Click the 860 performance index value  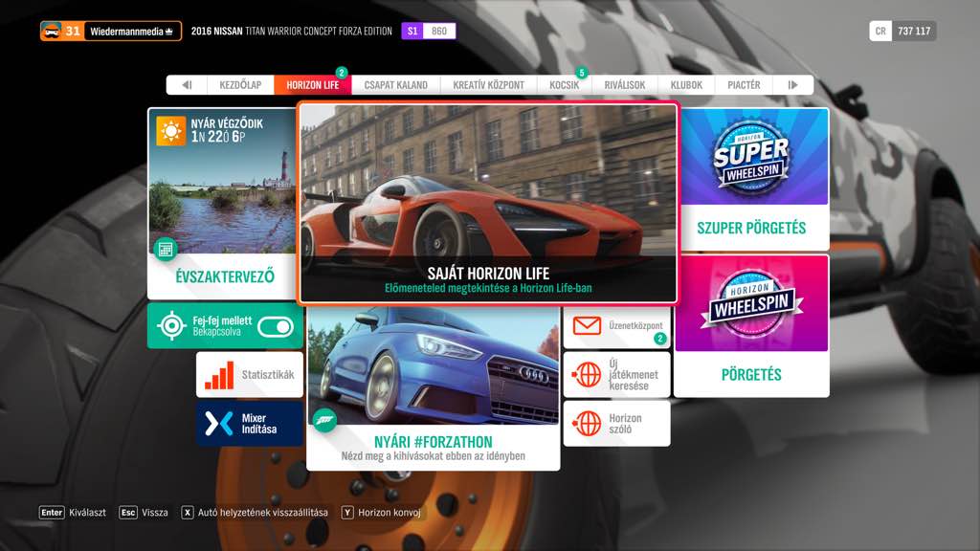pyautogui.click(x=439, y=32)
